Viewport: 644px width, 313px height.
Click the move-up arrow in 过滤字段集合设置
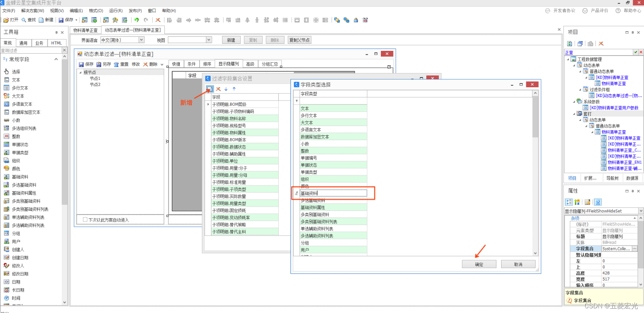[x=234, y=89]
